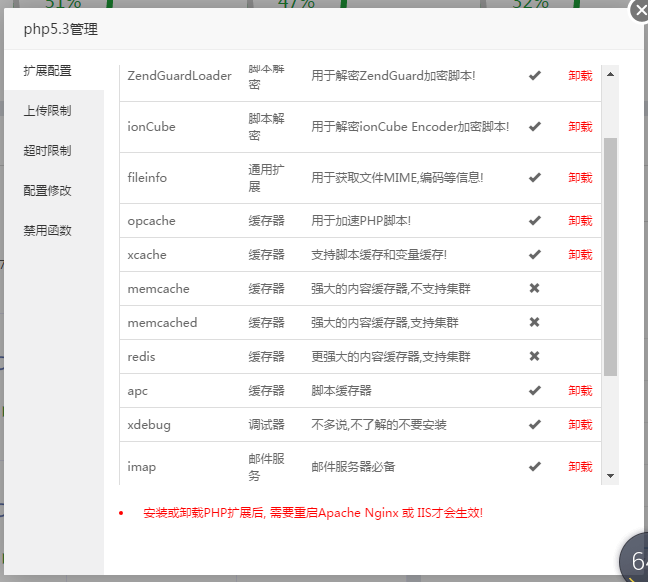
Task: Uninstall the imap extension
Action: click(x=580, y=467)
